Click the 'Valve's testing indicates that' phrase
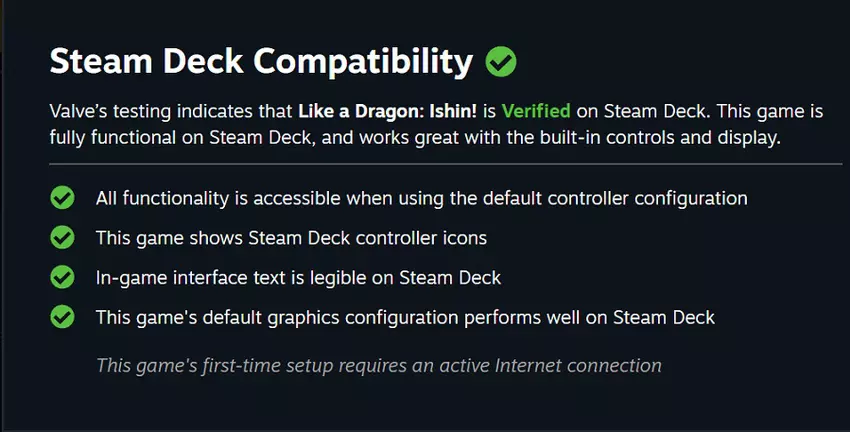 coord(170,111)
